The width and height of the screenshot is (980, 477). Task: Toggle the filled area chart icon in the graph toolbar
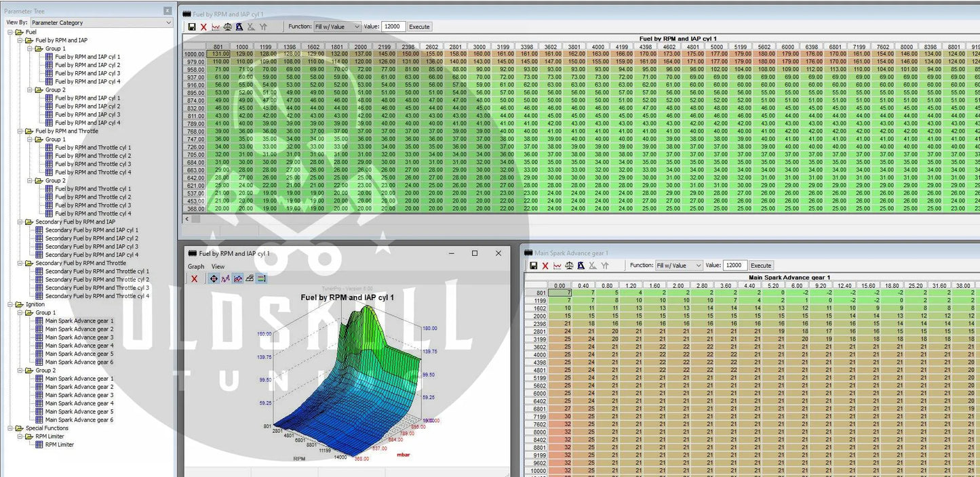[x=237, y=278]
